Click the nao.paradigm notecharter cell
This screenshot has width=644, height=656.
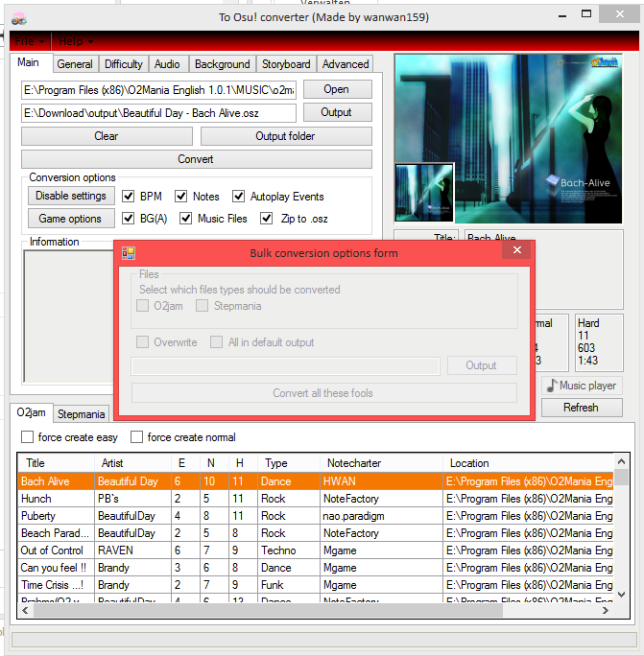381,516
